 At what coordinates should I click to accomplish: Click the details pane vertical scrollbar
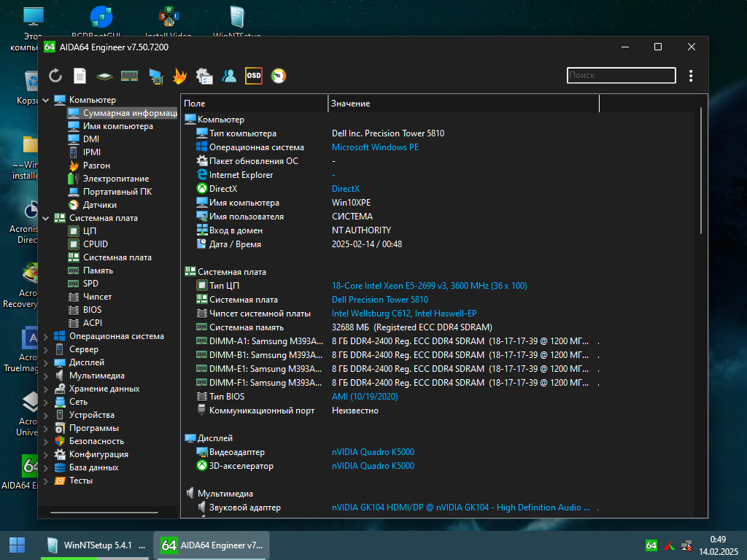[x=701, y=171]
